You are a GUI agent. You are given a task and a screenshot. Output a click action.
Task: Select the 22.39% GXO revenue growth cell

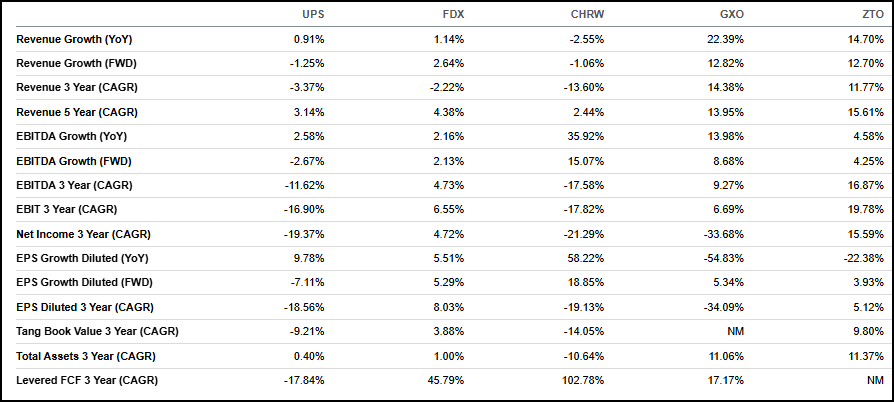[x=724, y=39]
